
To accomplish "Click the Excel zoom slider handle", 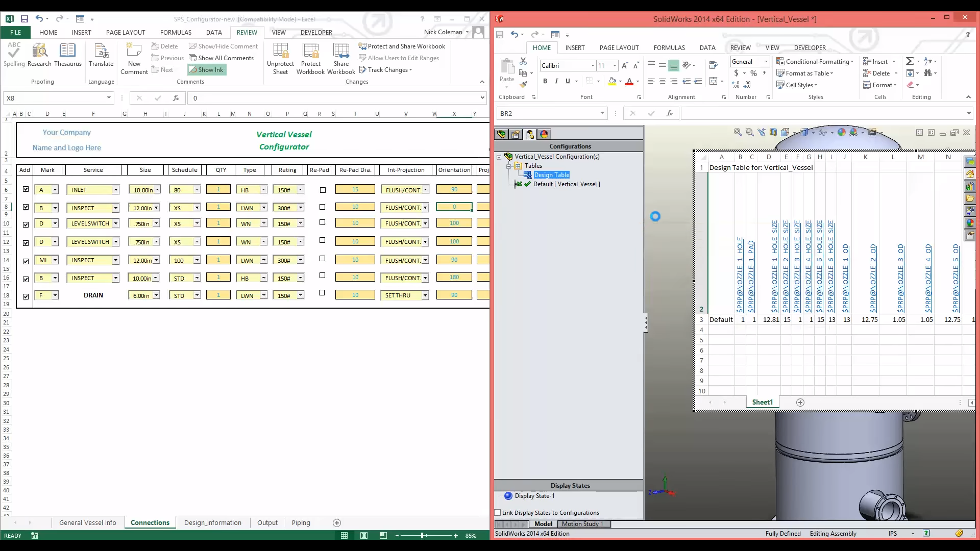I will tap(422, 535).
